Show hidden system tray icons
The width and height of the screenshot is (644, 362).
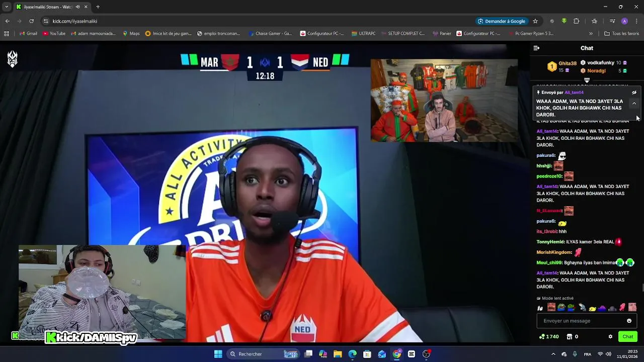[553, 354]
